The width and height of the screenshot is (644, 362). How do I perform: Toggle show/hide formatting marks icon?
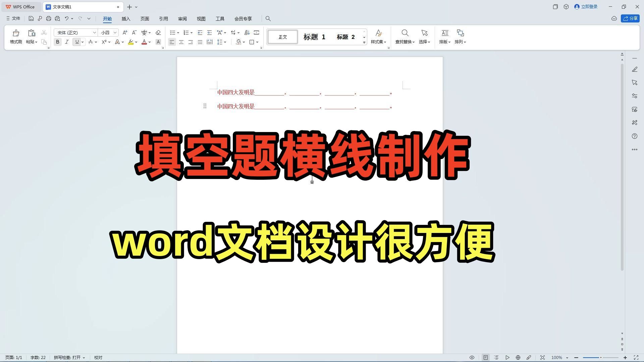[x=233, y=33]
